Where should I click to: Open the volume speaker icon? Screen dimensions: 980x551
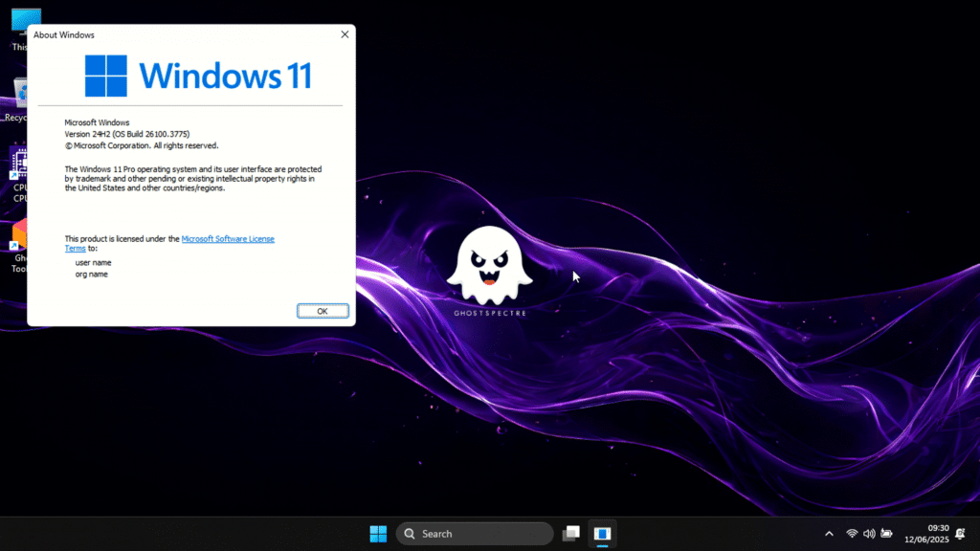(x=869, y=534)
